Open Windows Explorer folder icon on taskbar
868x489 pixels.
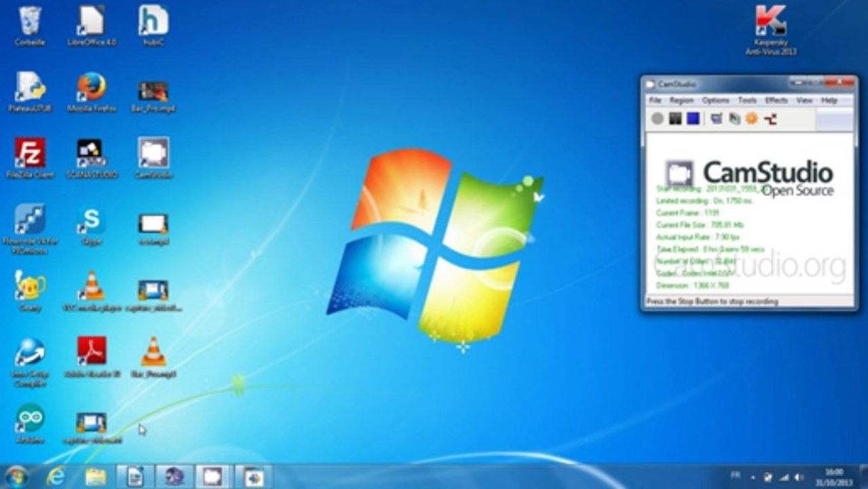coord(96,477)
